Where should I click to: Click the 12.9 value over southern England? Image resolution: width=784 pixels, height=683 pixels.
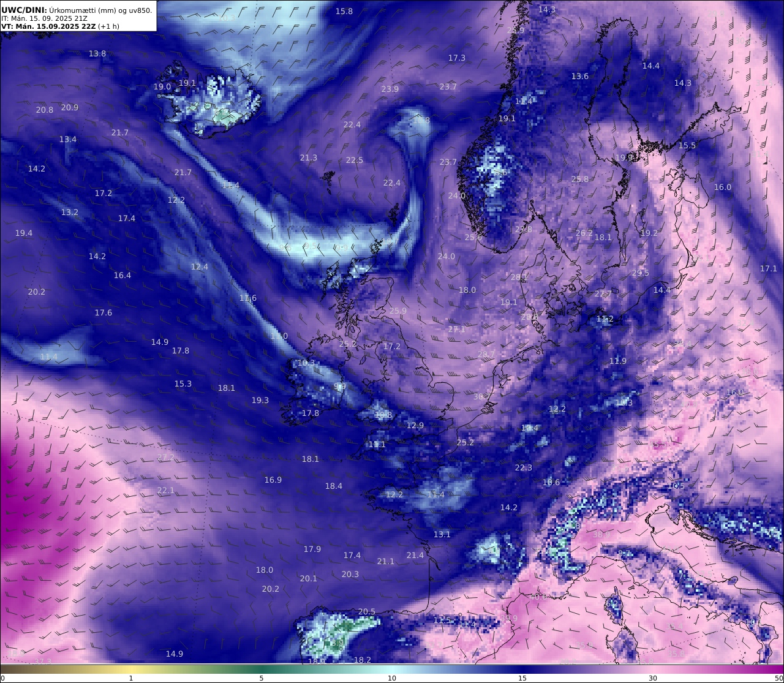tap(415, 425)
